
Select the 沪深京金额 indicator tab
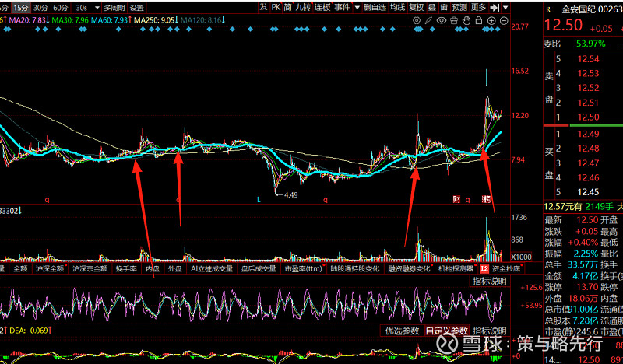[x=90, y=269]
